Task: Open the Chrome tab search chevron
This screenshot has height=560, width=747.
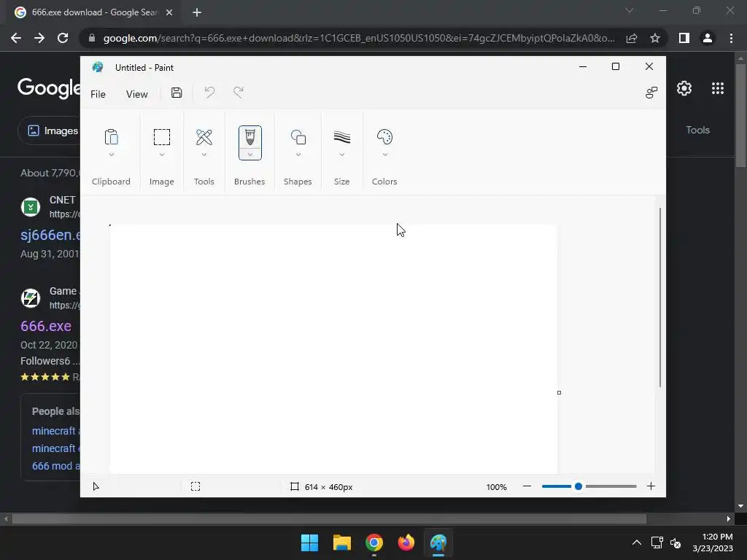Action: tap(630, 10)
